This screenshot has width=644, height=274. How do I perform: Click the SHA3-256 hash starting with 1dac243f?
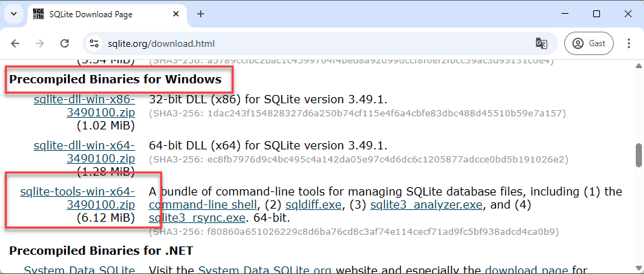coord(357,113)
